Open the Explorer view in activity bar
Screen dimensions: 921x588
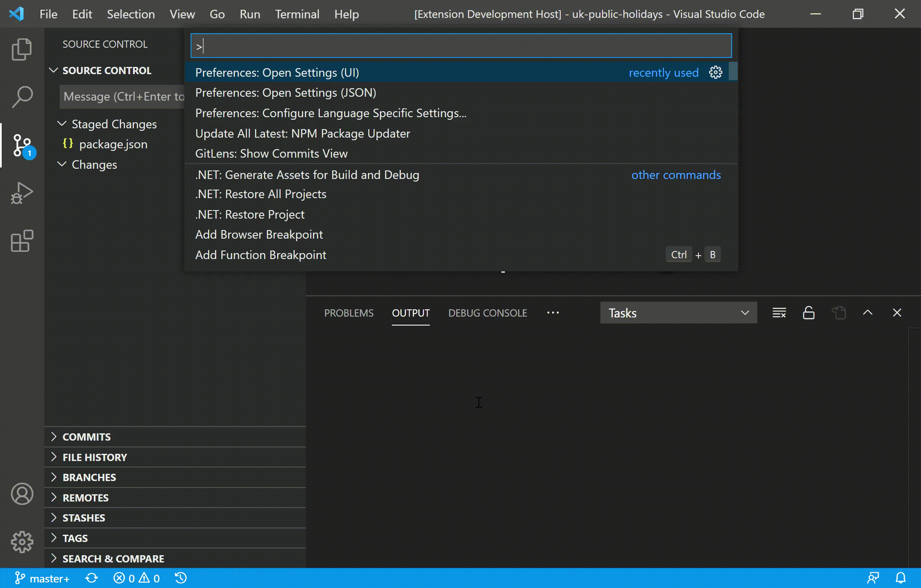click(x=22, y=49)
